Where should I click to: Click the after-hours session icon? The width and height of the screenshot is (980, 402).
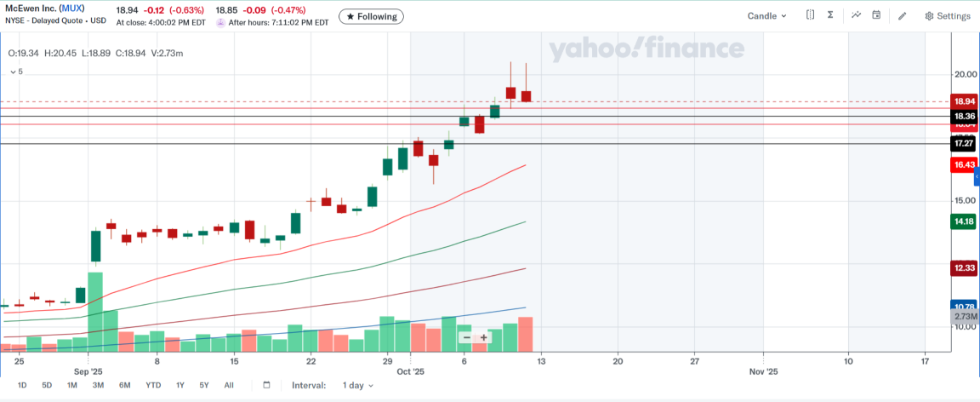point(221,23)
